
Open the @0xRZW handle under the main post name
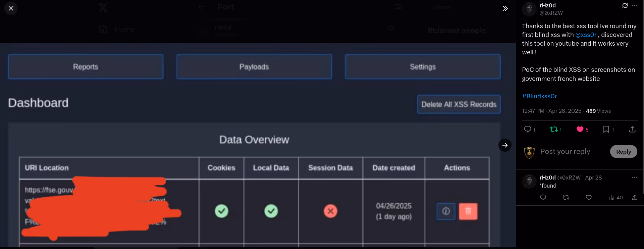pos(551,13)
